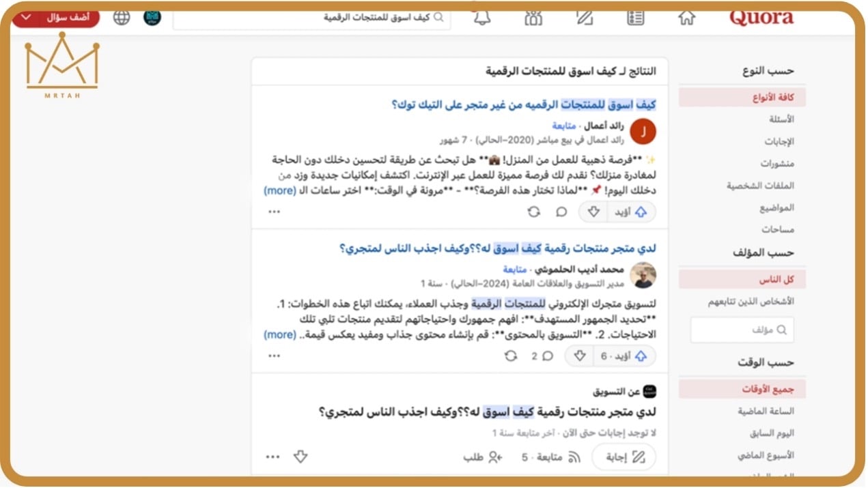Toggle upvote أيد on محمد أديب answer

[x=624, y=356]
